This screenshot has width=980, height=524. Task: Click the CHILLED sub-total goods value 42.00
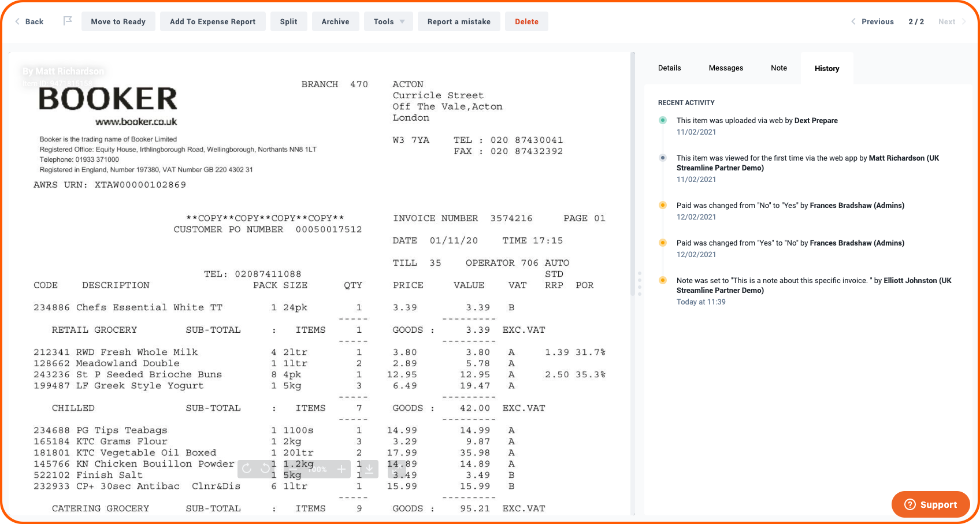click(475, 408)
